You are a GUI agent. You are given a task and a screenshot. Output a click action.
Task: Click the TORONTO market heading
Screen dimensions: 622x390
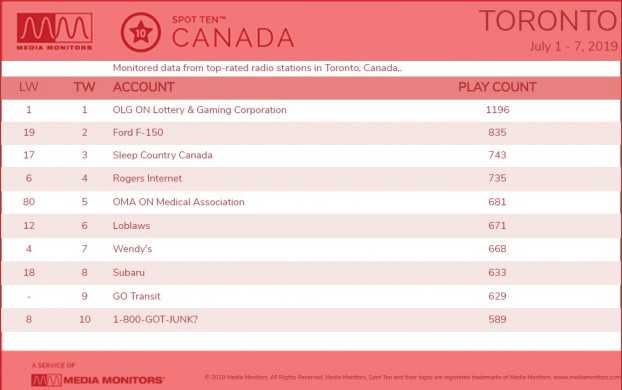[x=549, y=21]
